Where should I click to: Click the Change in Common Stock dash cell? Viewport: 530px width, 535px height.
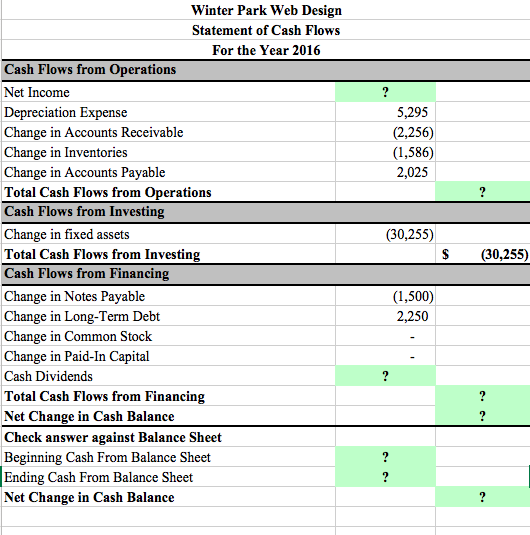click(385, 336)
